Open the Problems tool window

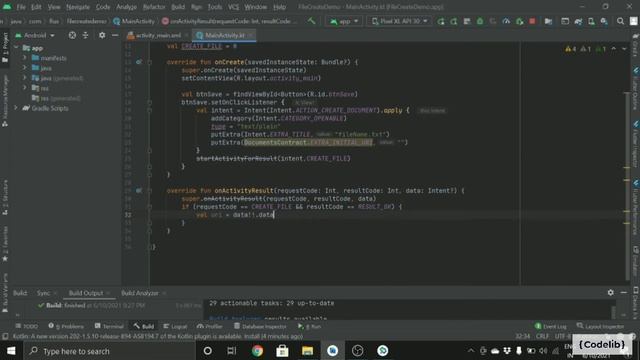66,327
